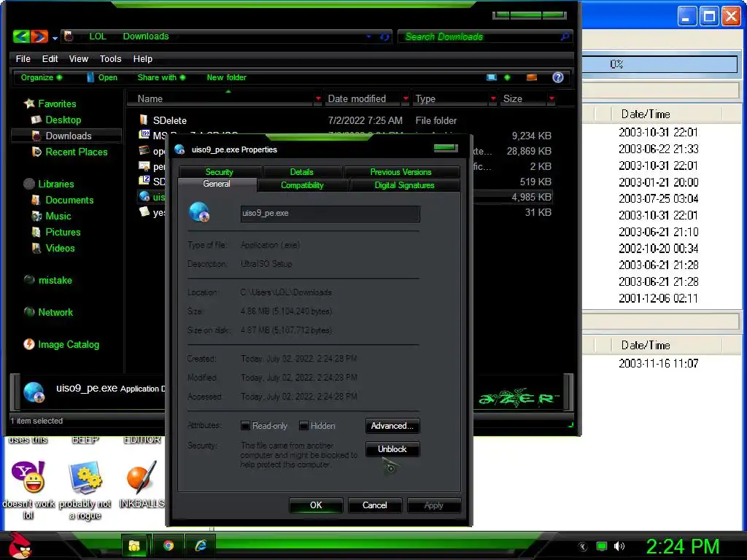Image resolution: width=747 pixels, height=560 pixels.
Task: Open the address bar history dropdown arrow
Action: pyautogui.click(x=368, y=36)
